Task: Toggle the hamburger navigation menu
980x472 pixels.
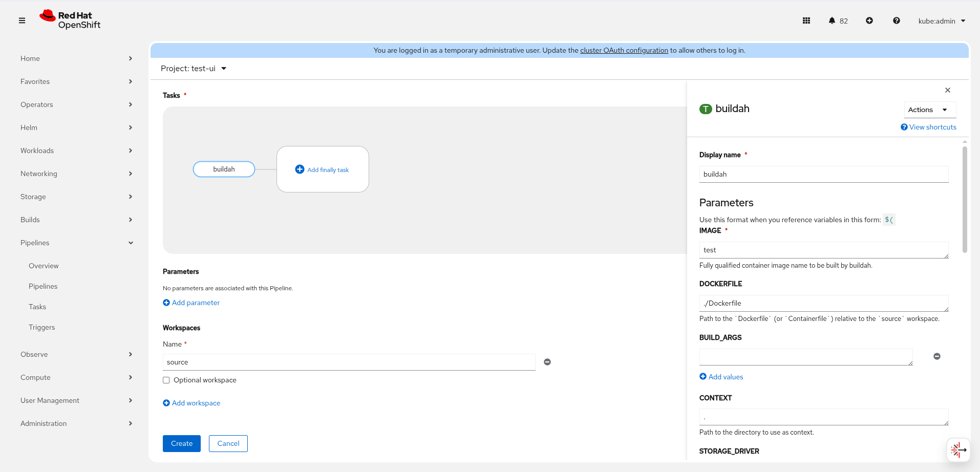Action: 22,20
